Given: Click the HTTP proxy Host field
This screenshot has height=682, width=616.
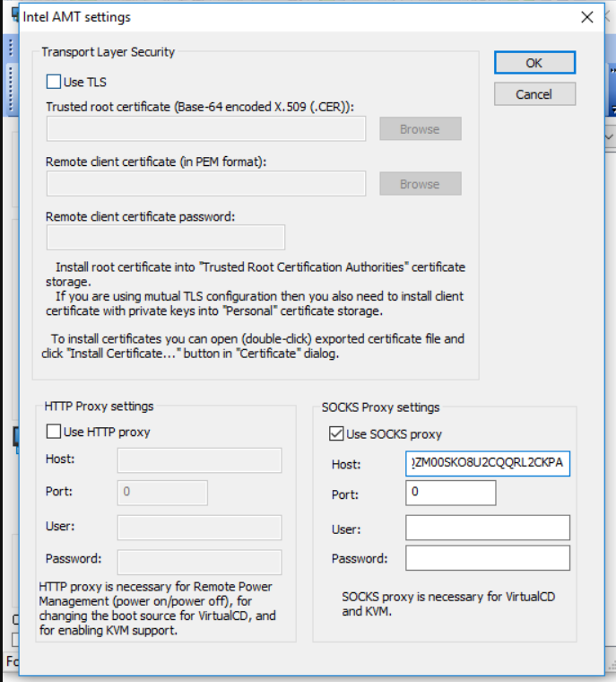Looking at the screenshot, I should pyautogui.click(x=199, y=461).
